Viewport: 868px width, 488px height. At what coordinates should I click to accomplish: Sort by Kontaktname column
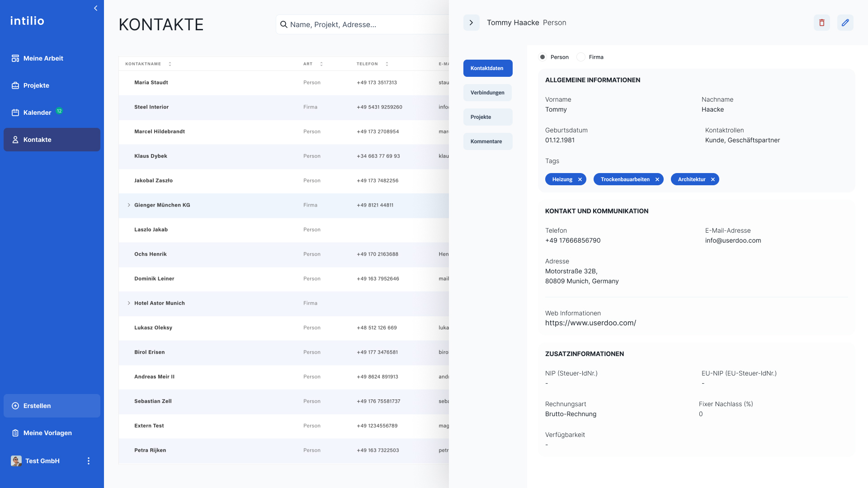170,64
